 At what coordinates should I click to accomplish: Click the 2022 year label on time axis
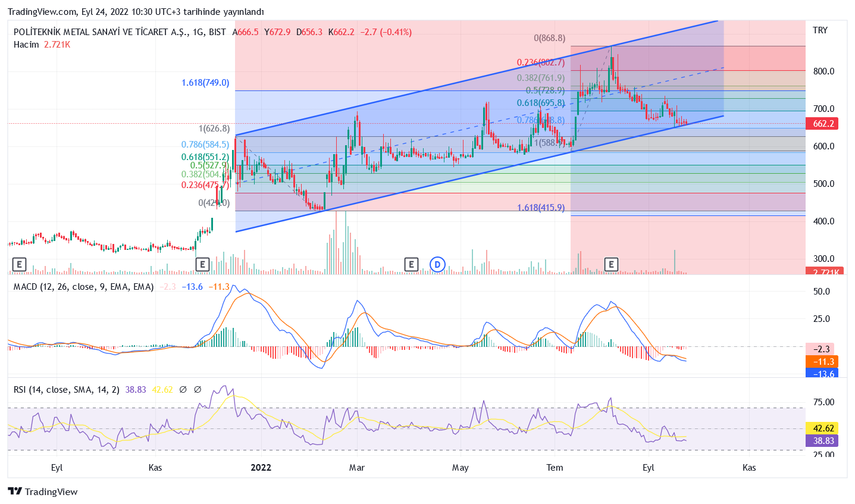coord(261,468)
